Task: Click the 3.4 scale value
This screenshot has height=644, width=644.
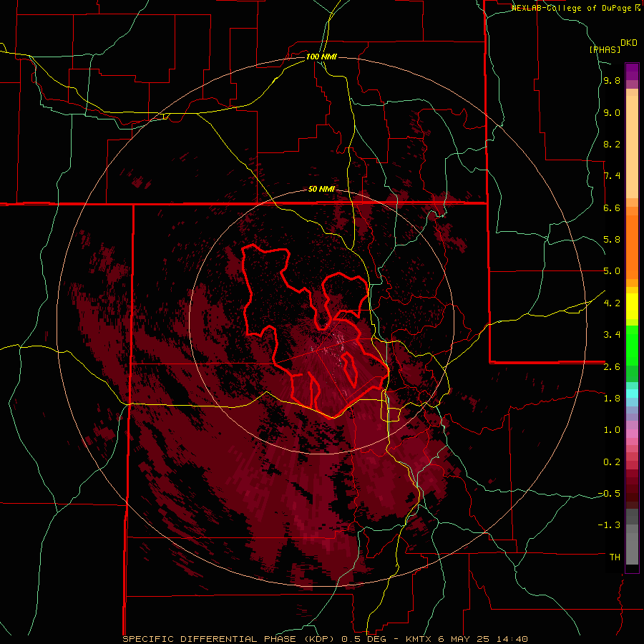Action: pos(612,334)
